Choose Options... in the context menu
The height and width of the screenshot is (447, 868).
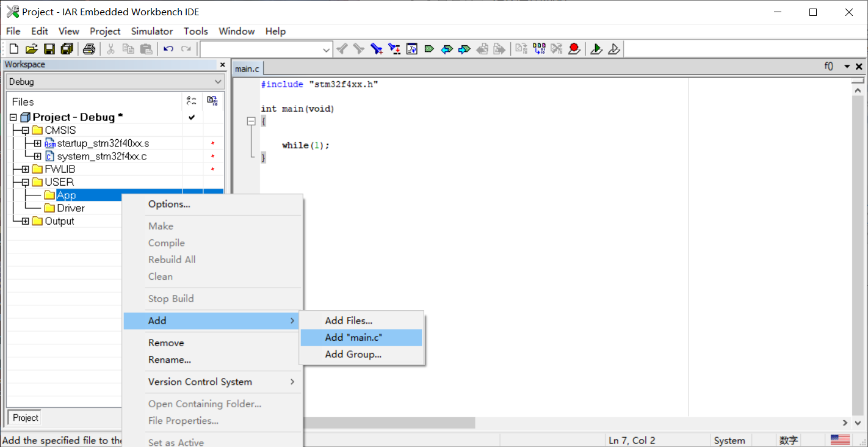point(212,205)
